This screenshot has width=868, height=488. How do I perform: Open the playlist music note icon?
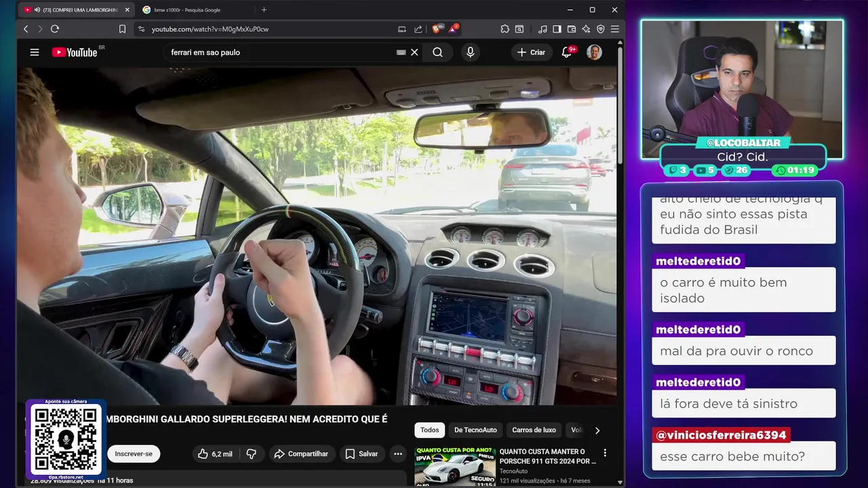click(542, 29)
